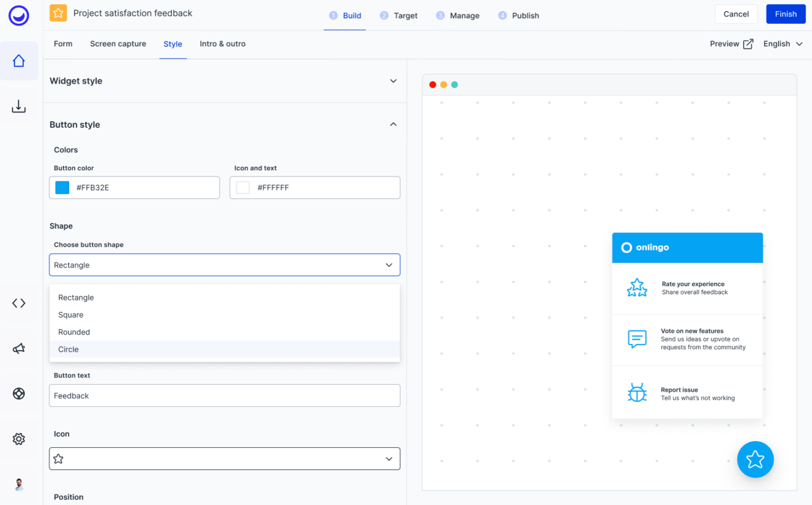Open the English language dropdown

[x=783, y=44]
